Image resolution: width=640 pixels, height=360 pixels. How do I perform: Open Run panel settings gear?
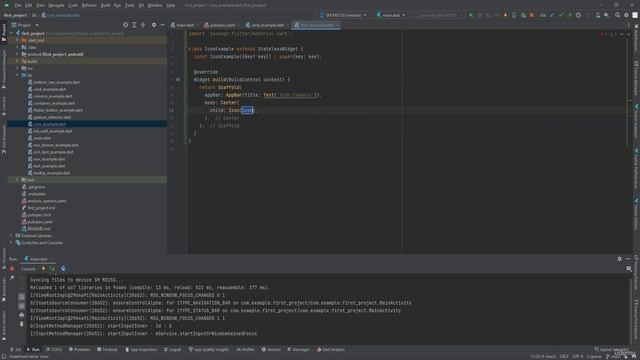[620, 259]
